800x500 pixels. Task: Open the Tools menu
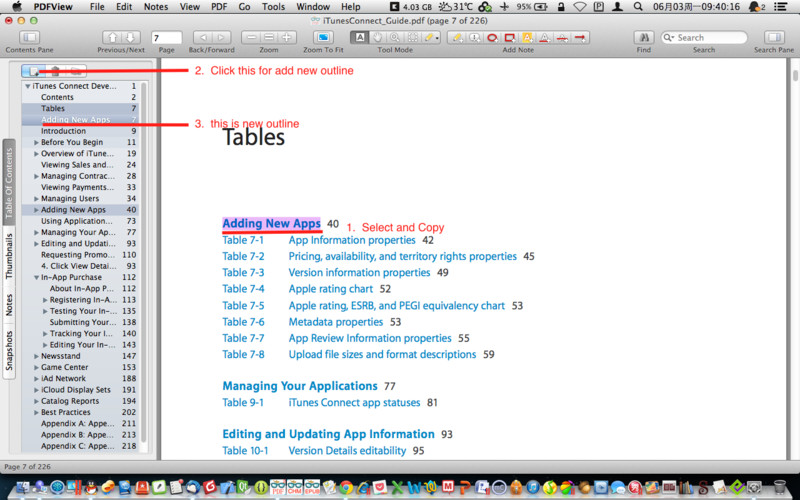tap(273, 7)
